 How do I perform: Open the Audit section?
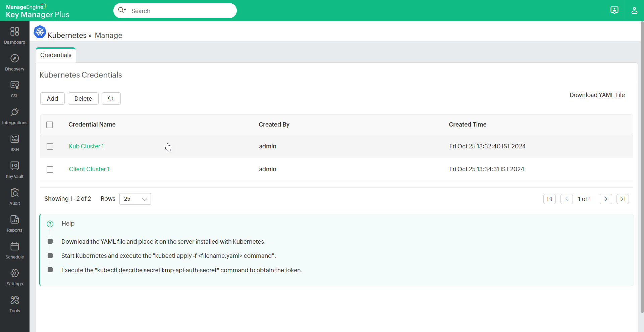tap(14, 196)
